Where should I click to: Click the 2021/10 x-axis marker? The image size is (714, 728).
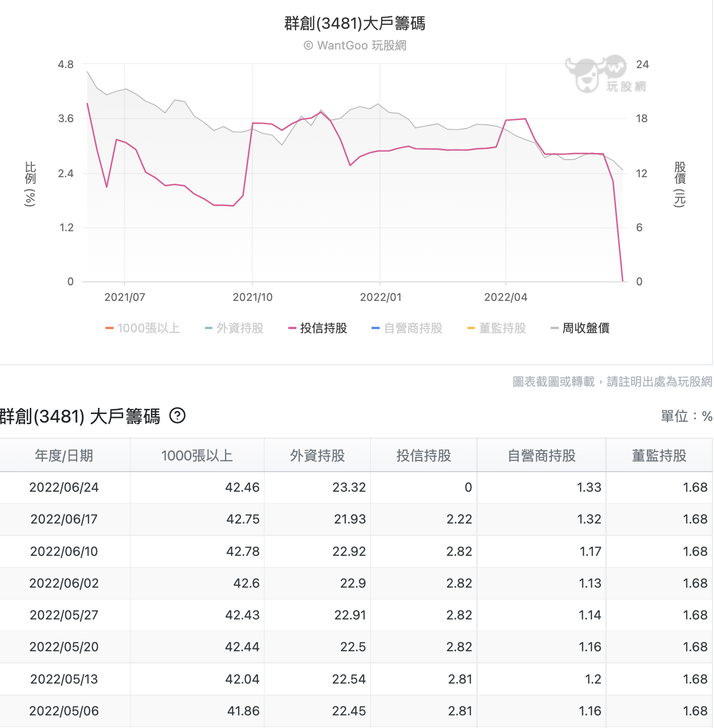point(252,297)
